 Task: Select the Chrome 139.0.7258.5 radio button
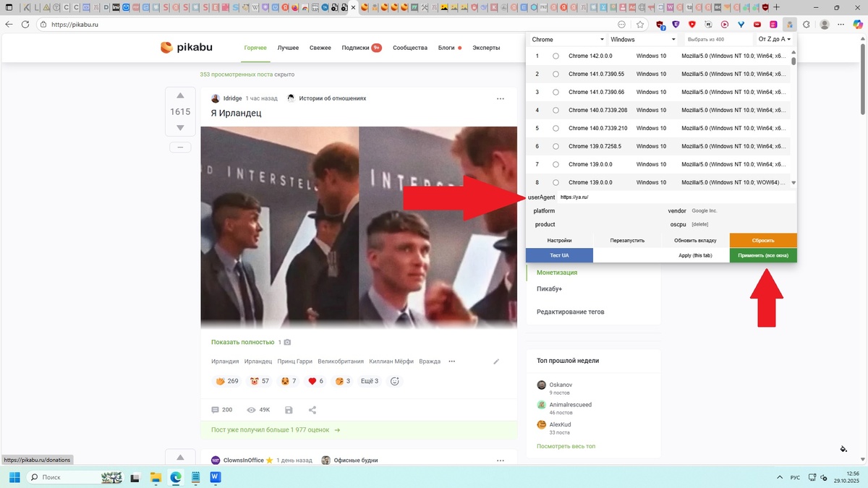pos(556,146)
